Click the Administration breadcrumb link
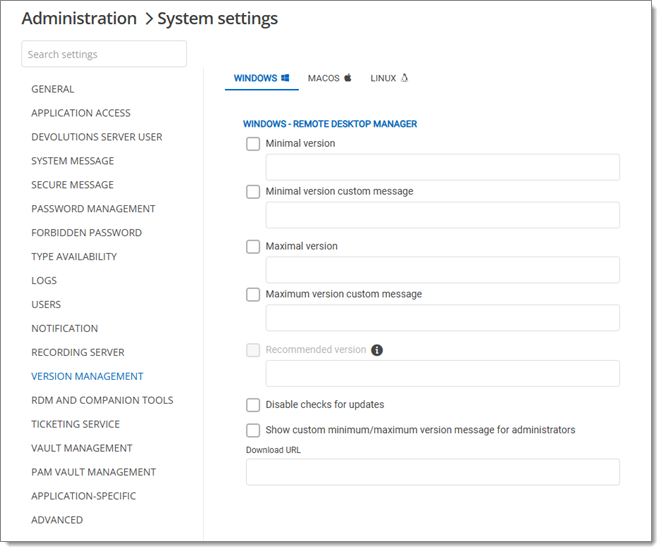Screen dimensions: 662x552 [79, 19]
